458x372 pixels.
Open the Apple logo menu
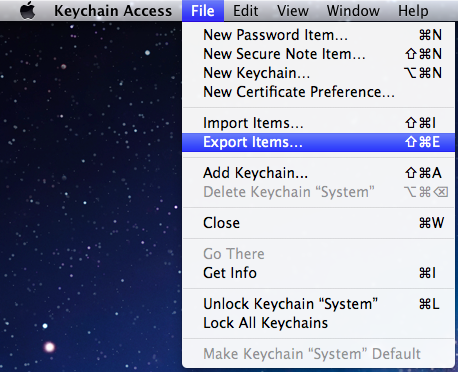[x=28, y=10]
